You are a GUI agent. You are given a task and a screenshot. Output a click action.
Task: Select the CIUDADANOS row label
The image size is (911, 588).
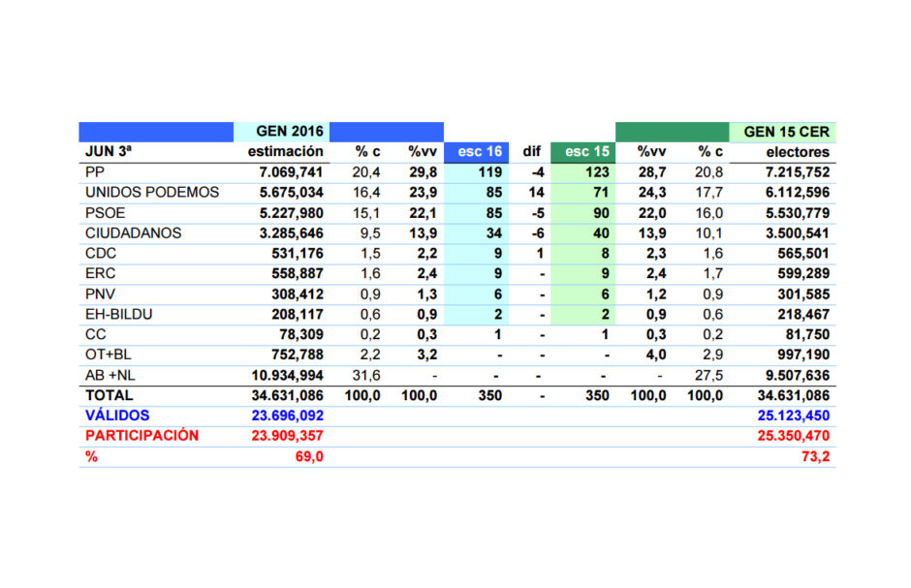(x=133, y=233)
